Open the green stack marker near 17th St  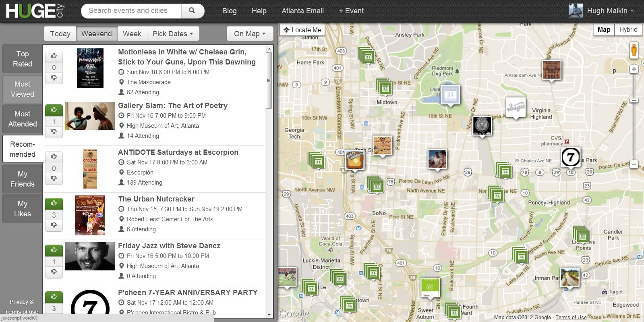[x=367, y=56]
